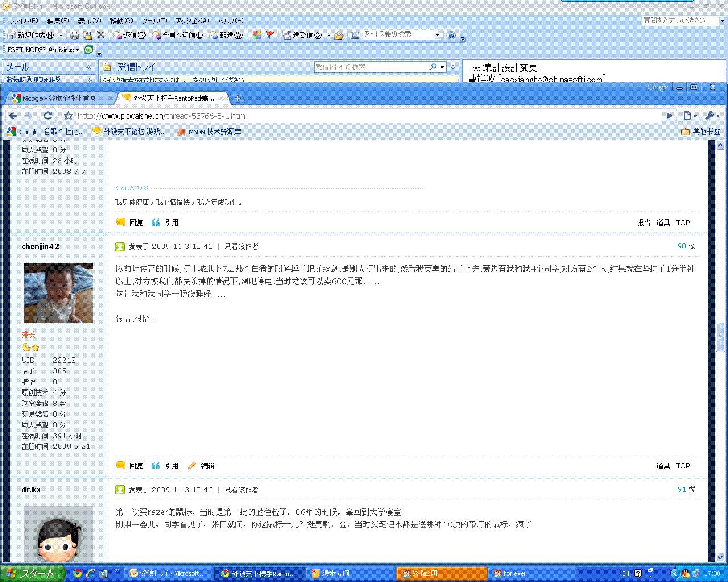
Task: Click 只看该作者 link on dr.kx's post
Action: click(241, 489)
